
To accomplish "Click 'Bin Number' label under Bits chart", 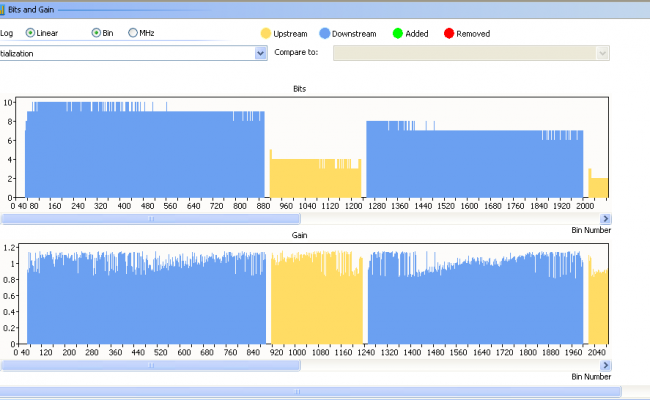I will 591,230.
